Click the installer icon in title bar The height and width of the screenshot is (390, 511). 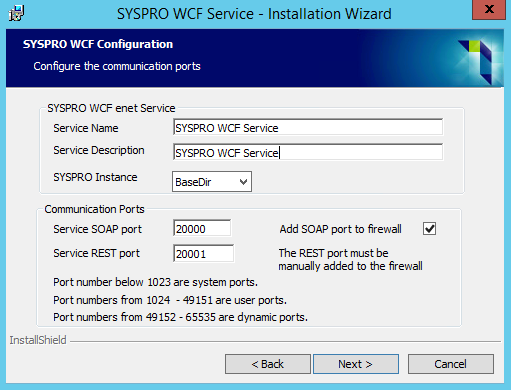click(16, 13)
